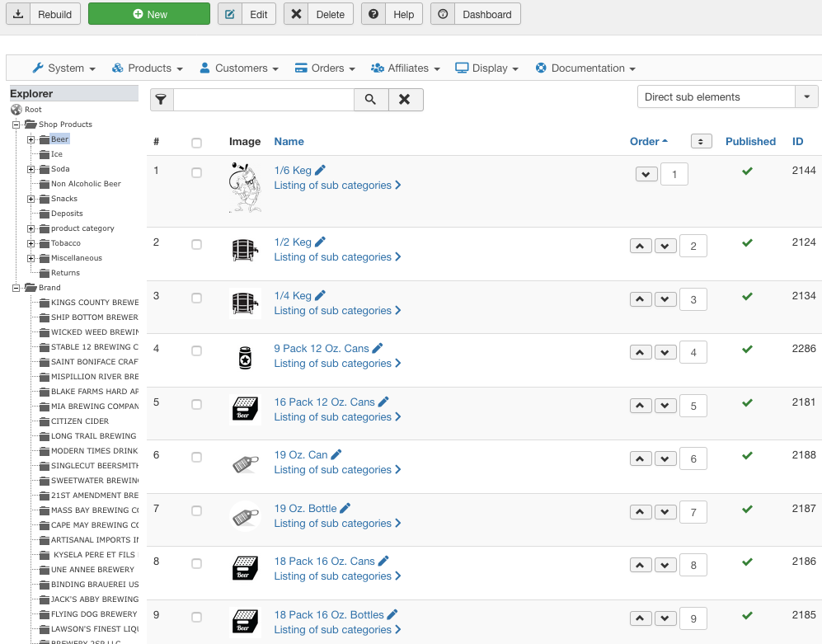
Task: Move 1/2 Keg down in order
Action: click(x=665, y=246)
